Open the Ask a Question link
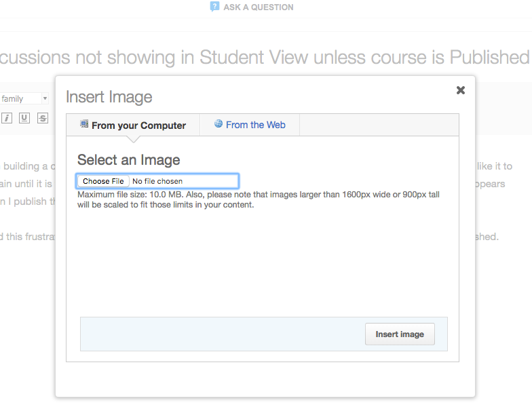The height and width of the screenshot is (409, 532). (258, 7)
